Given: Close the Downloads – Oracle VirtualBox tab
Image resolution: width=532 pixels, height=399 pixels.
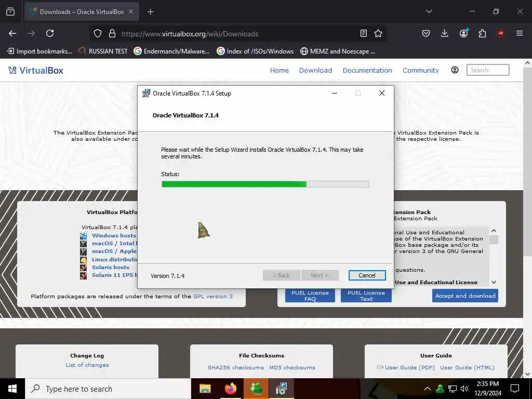Looking at the screenshot, I should (131, 12).
